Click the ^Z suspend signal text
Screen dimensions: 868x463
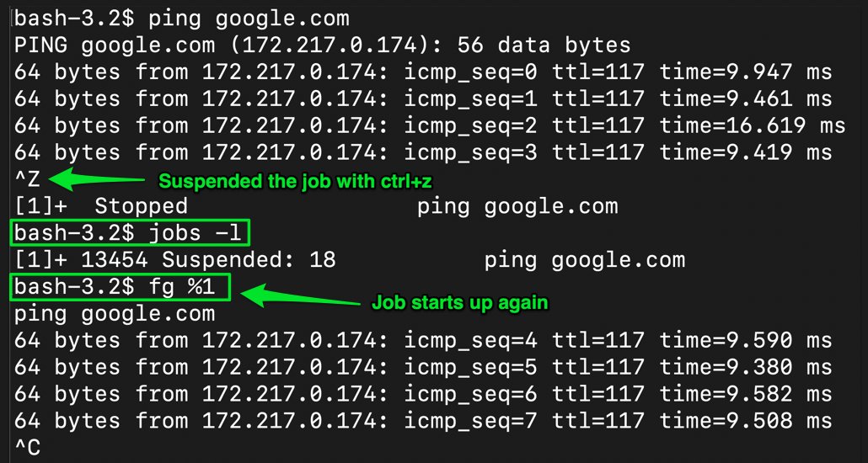27,180
